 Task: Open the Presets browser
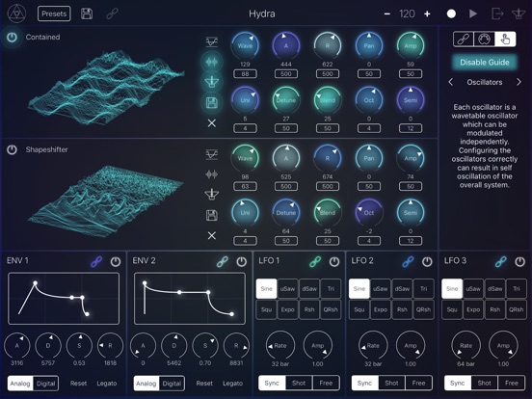[54, 13]
